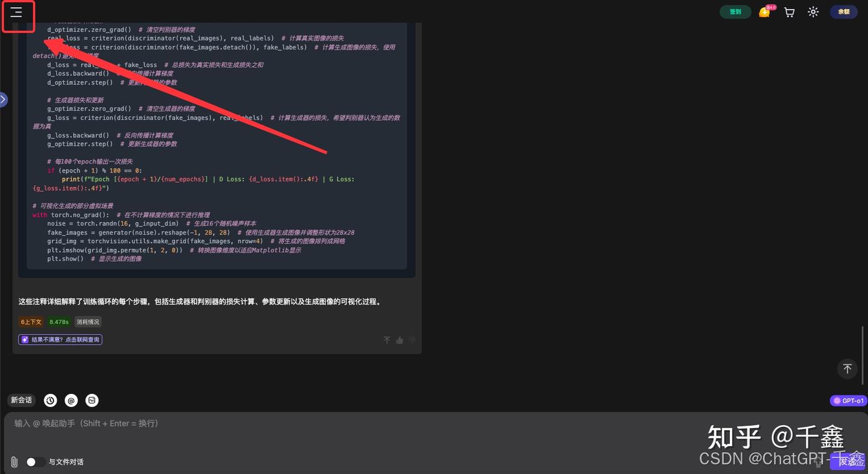The height and width of the screenshot is (474, 868).
Task: Expand the 消耗情况 consumption details
Action: point(87,321)
